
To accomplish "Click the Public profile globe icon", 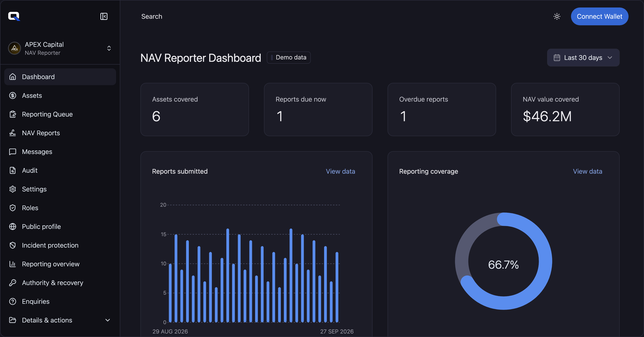I will pos(12,227).
